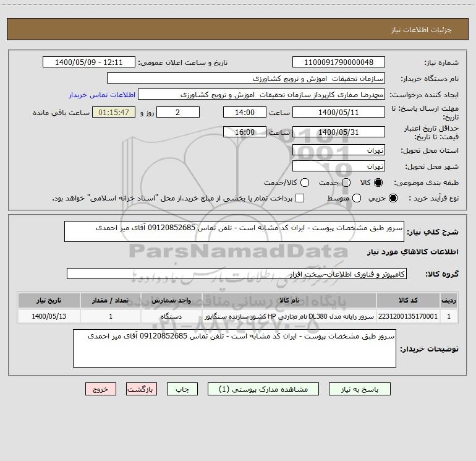This screenshot has height=461, width=476.
Task: Click the پاسخ به نیاز button
Action: 359,389
